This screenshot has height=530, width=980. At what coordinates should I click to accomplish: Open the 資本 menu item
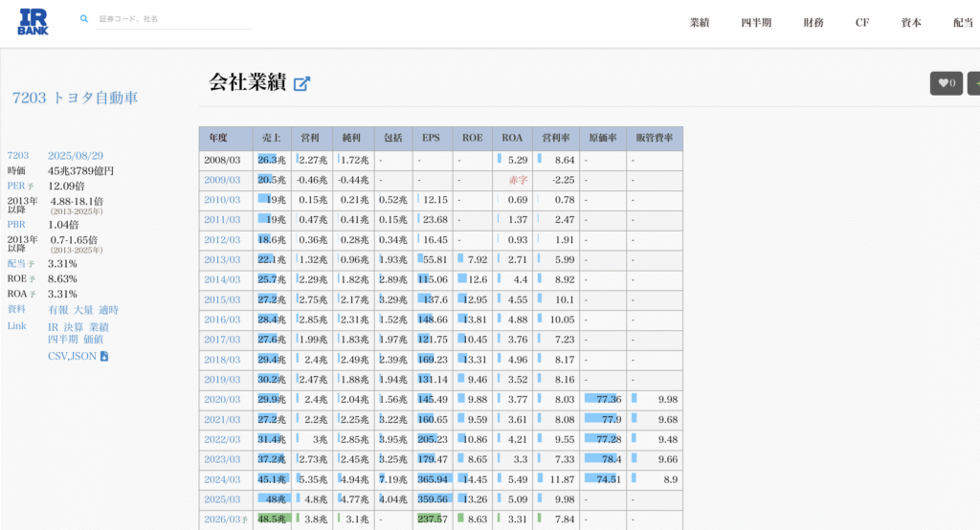click(911, 23)
